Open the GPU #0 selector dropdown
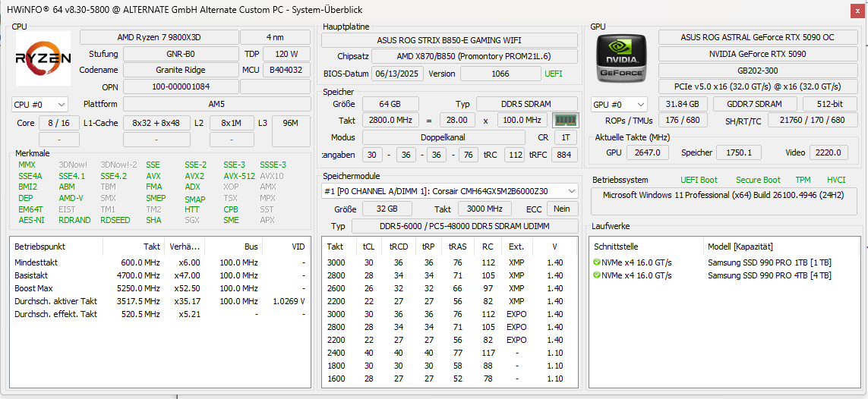Viewport: 868px width, 399px height. [x=619, y=104]
